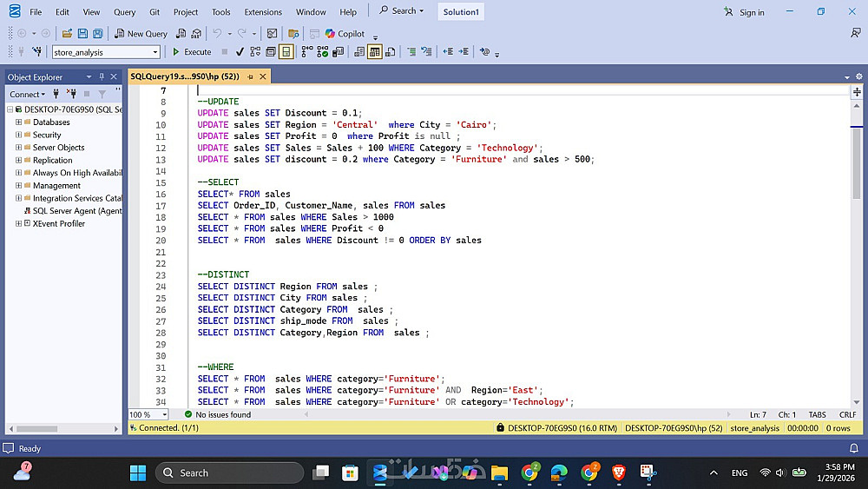Open the store_analysis database dropdown

(155, 52)
